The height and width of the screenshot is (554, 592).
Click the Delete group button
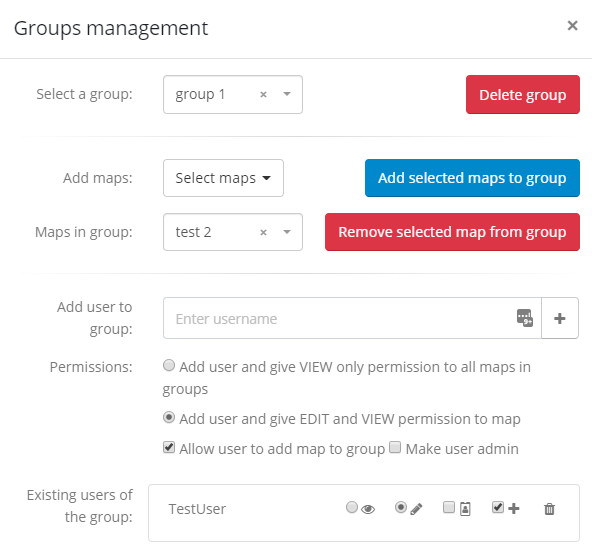point(523,94)
